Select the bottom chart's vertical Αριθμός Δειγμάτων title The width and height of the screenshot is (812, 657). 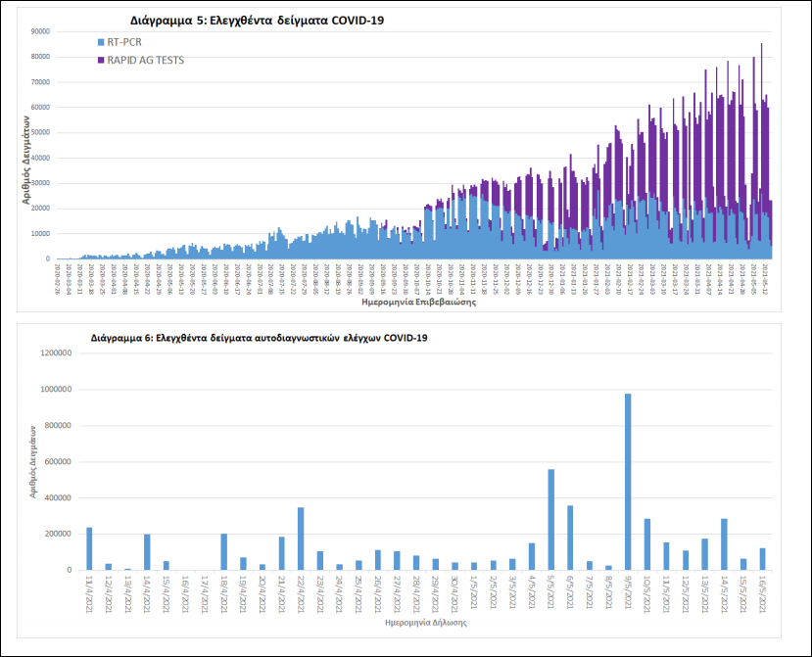click(x=34, y=461)
